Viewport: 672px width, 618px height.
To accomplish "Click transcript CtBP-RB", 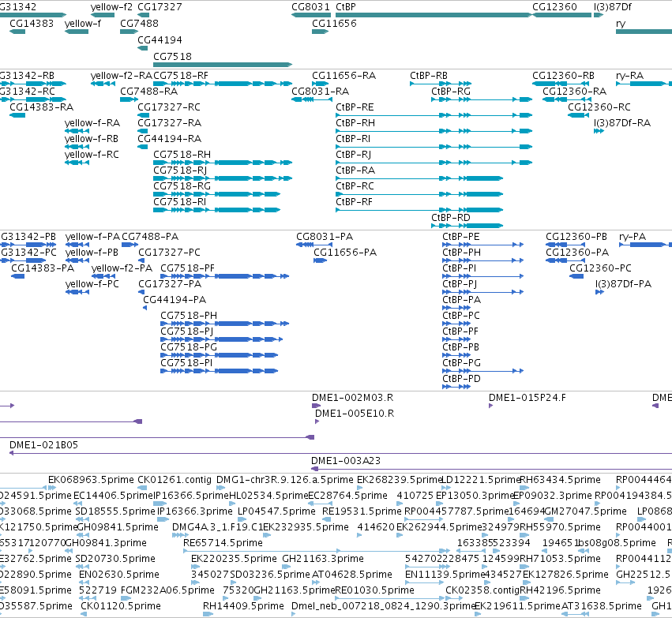I will (x=429, y=76).
